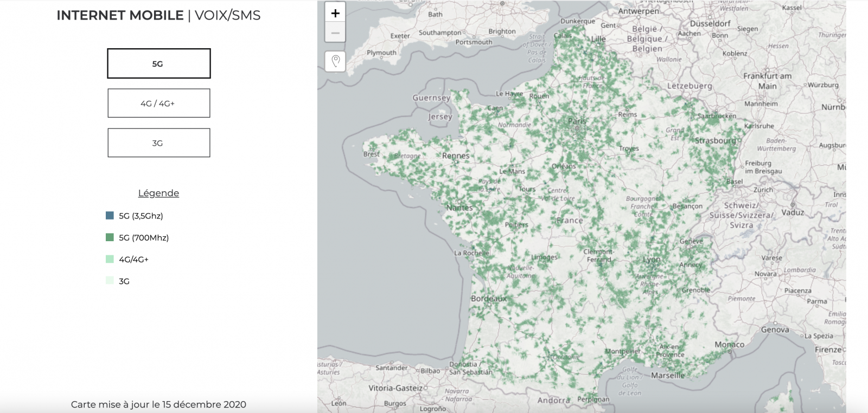Click La Rochelle label on the map
The image size is (868, 413).
[471, 253]
